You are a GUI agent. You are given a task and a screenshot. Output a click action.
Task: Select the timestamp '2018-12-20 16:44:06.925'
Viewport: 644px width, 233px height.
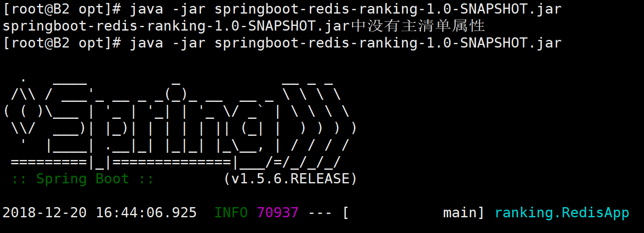point(100,213)
